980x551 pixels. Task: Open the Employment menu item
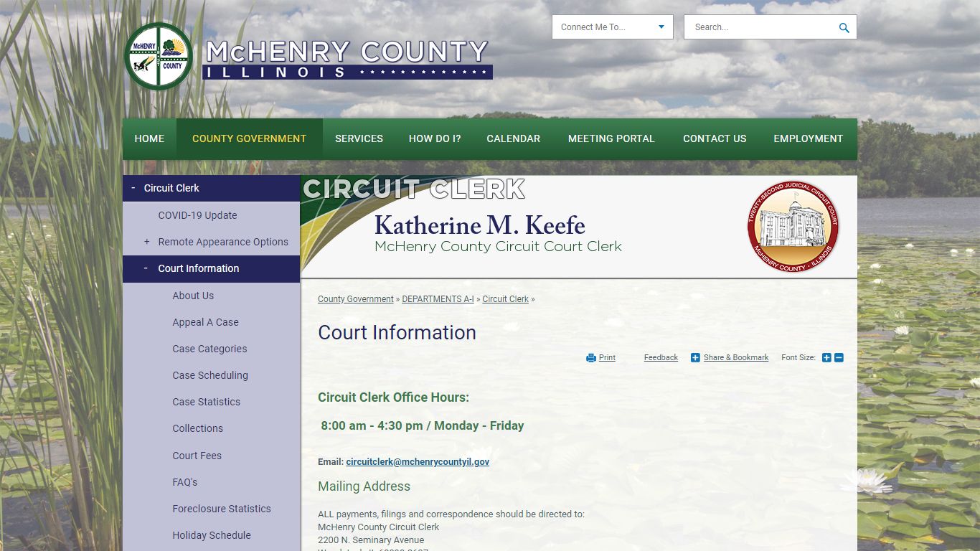pyautogui.click(x=808, y=138)
